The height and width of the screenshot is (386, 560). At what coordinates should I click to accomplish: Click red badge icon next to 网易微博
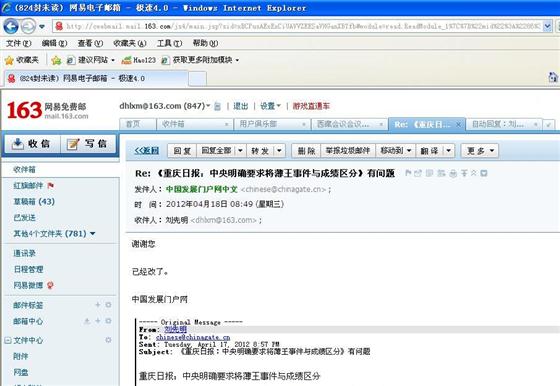50,285
